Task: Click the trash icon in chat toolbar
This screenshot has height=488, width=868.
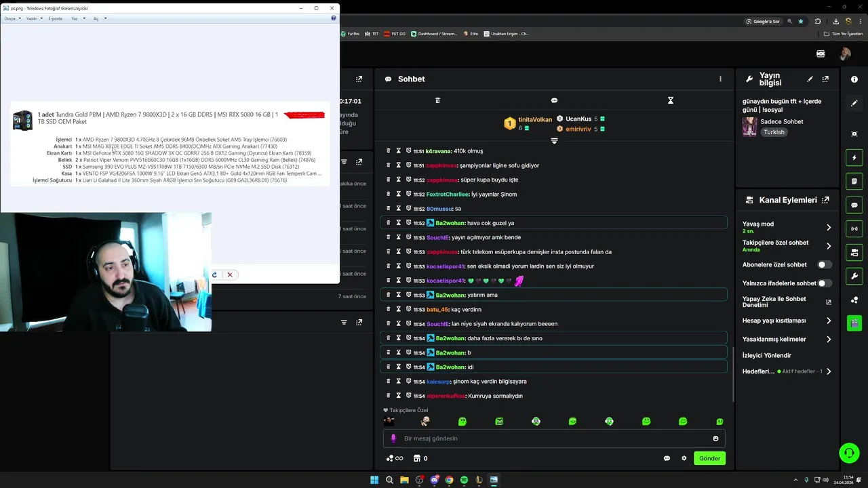Action: [x=437, y=100]
